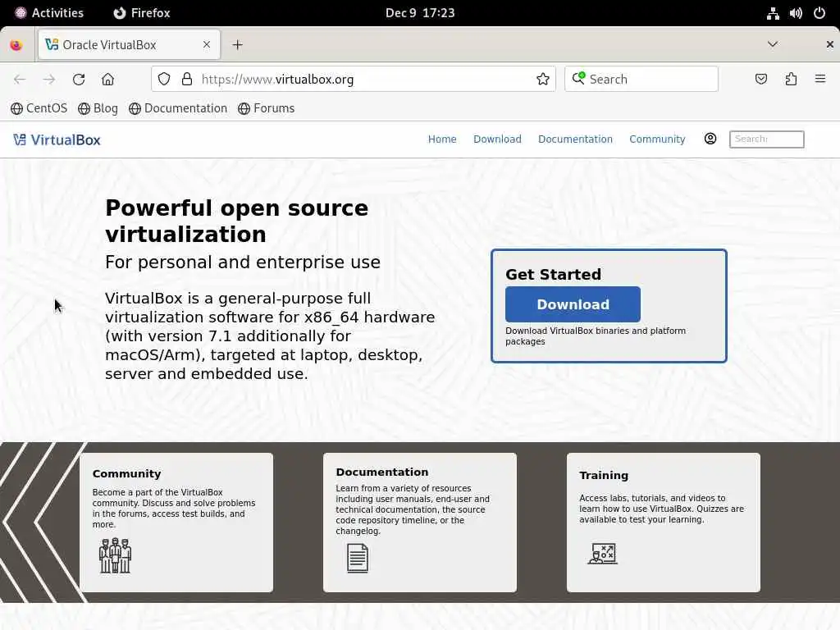
Task: Expand the list all tabs chevron
Action: click(x=773, y=44)
